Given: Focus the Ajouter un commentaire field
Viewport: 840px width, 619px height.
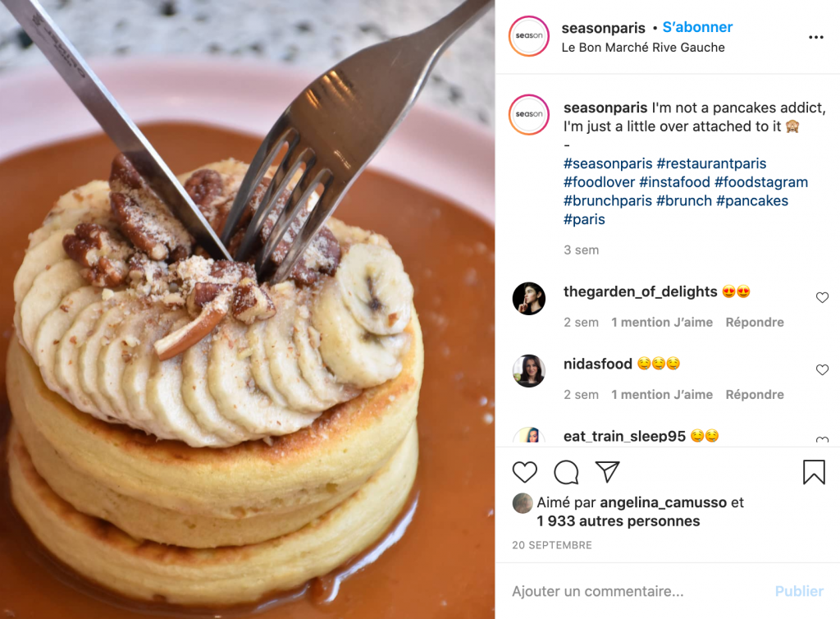Looking at the screenshot, I should pos(637,591).
